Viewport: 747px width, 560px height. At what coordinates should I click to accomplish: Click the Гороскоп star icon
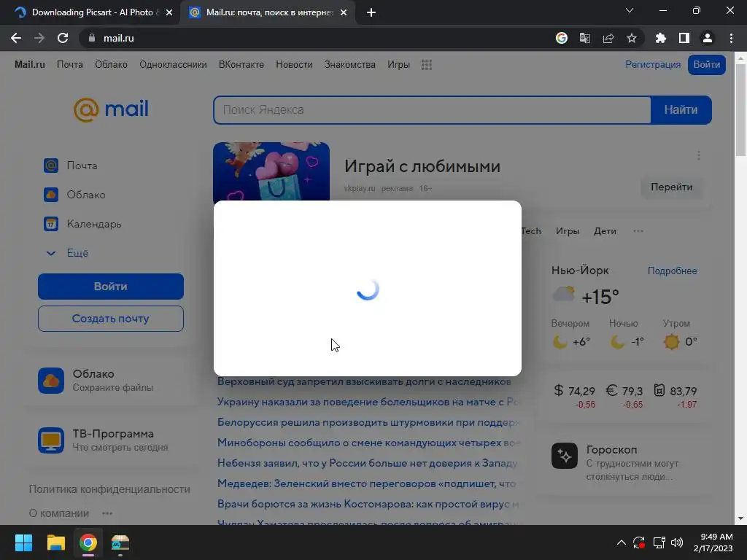pyautogui.click(x=565, y=456)
